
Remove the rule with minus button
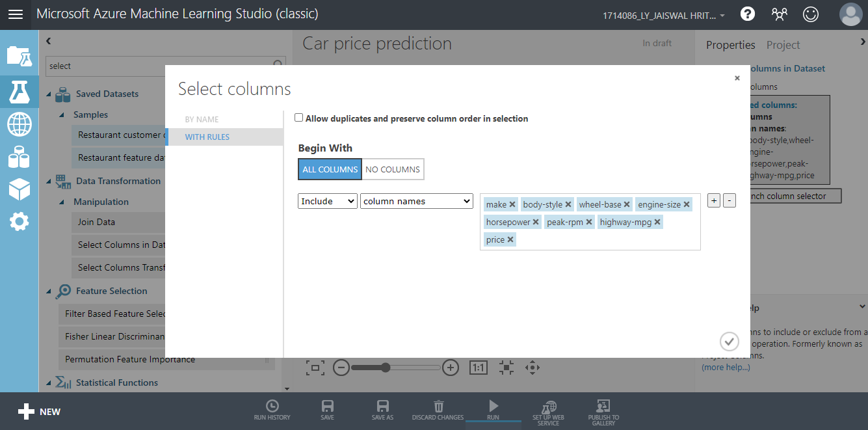[x=730, y=200]
